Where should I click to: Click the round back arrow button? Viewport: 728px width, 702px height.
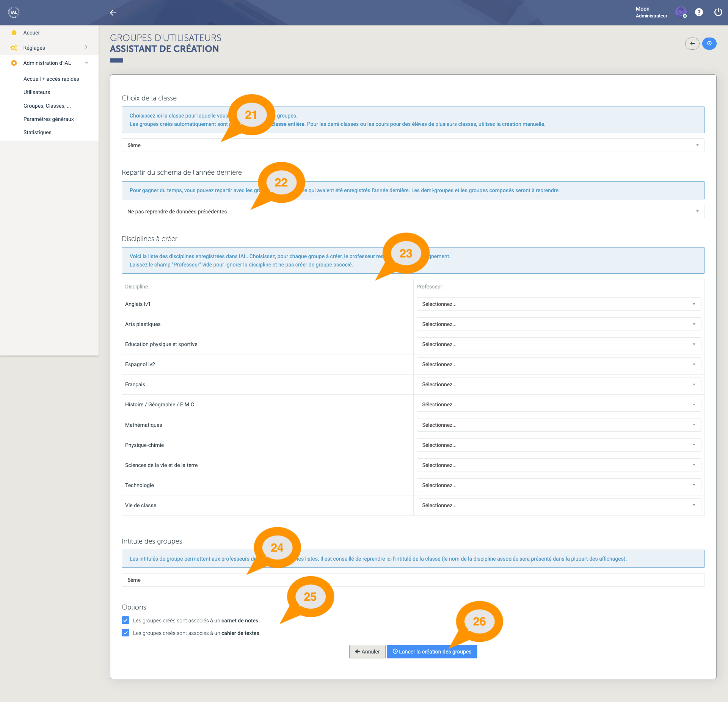[692, 44]
